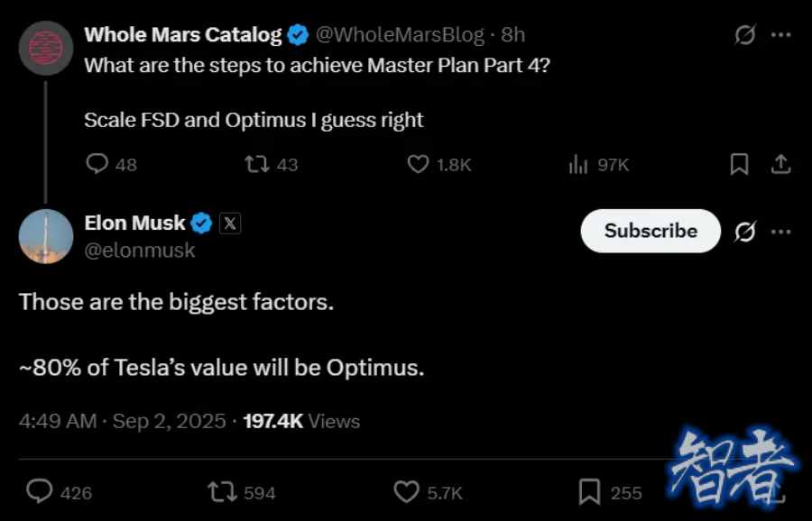Open the @elonmusk handle link
This screenshot has width=812, height=521.
(x=139, y=251)
